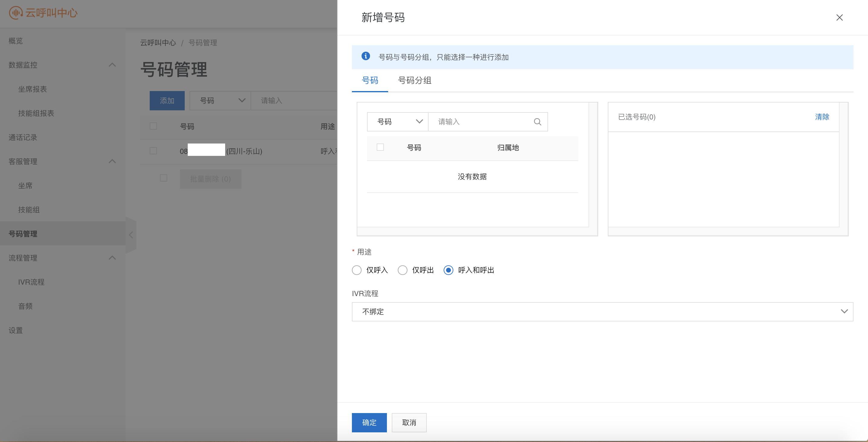Check the row checkbox for the 四川-乐山 number
This screenshot has height=442, width=868.
pos(153,151)
